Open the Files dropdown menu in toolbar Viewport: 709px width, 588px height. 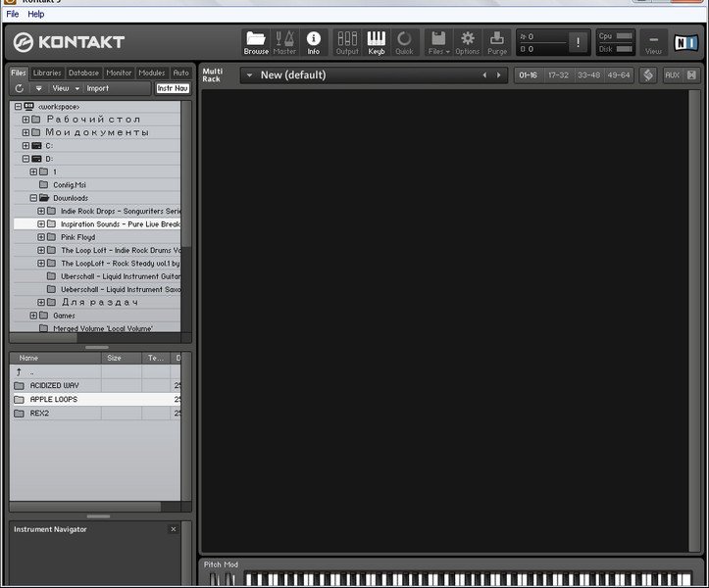437,42
